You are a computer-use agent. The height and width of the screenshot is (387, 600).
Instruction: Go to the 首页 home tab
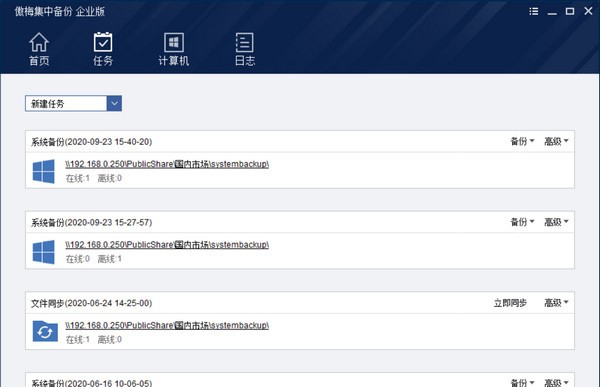point(39,49)
